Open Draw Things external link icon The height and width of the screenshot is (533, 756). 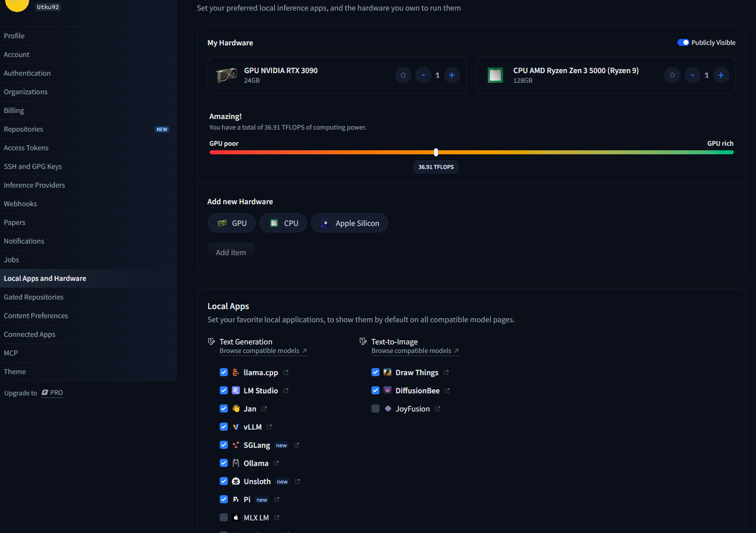tap(446, 373)
